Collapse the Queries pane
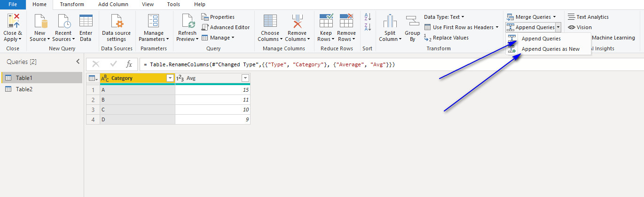Screen dimensions: 644x197 [78, 62]
